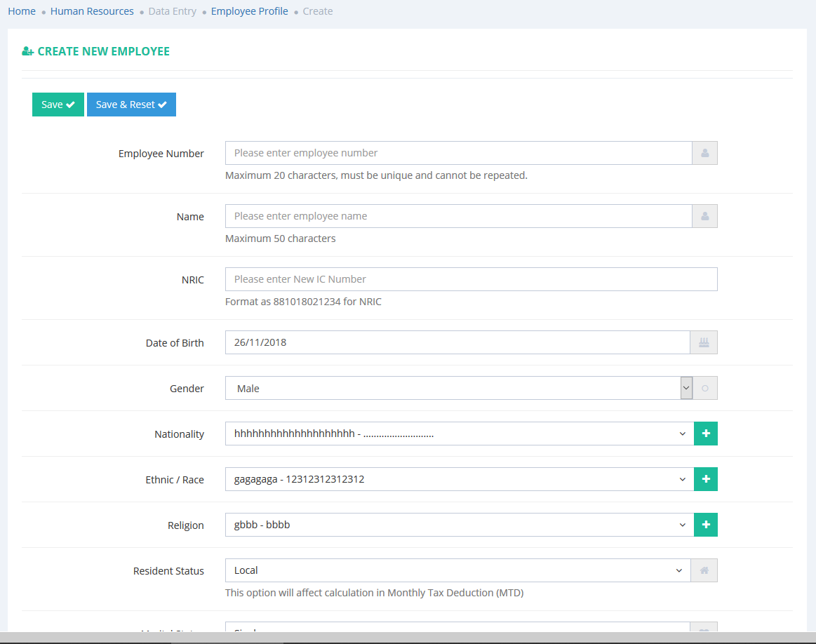Click the birthday cake icon beside Date of Birth
Image resolution: width=816 pixels, height=644 pixels.
coord(704,342)
